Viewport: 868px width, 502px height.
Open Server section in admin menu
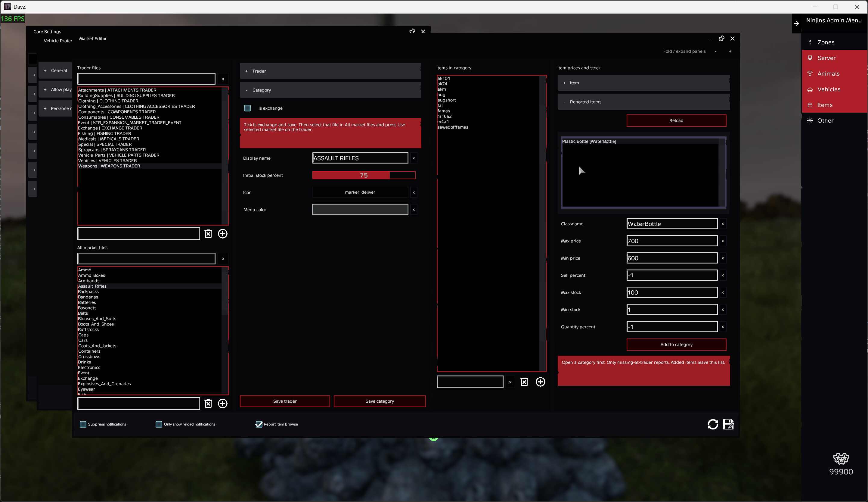834,58
